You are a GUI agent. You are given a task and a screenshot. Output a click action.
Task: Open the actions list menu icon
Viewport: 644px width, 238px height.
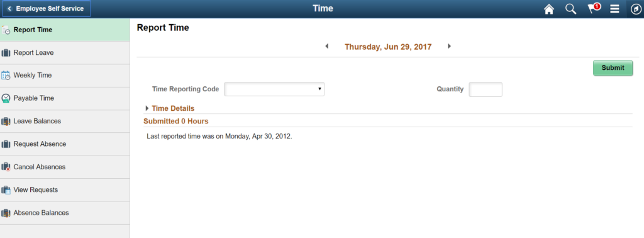614,9
